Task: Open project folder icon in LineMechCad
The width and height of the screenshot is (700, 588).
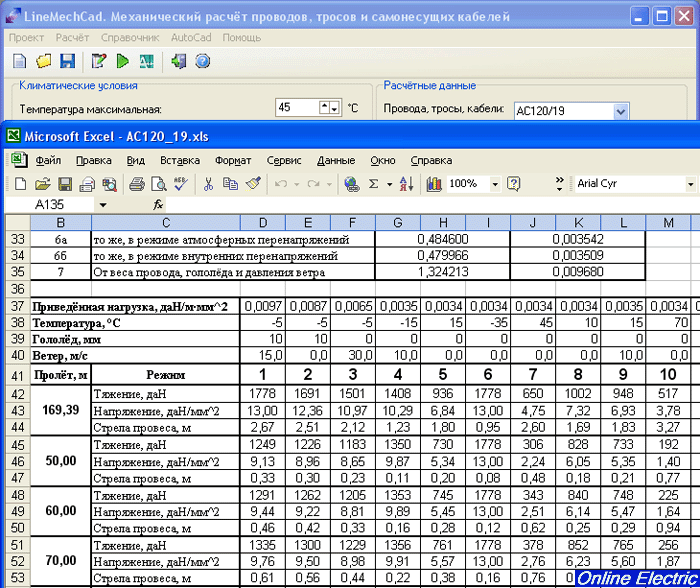Action: (x=43, y=61)
